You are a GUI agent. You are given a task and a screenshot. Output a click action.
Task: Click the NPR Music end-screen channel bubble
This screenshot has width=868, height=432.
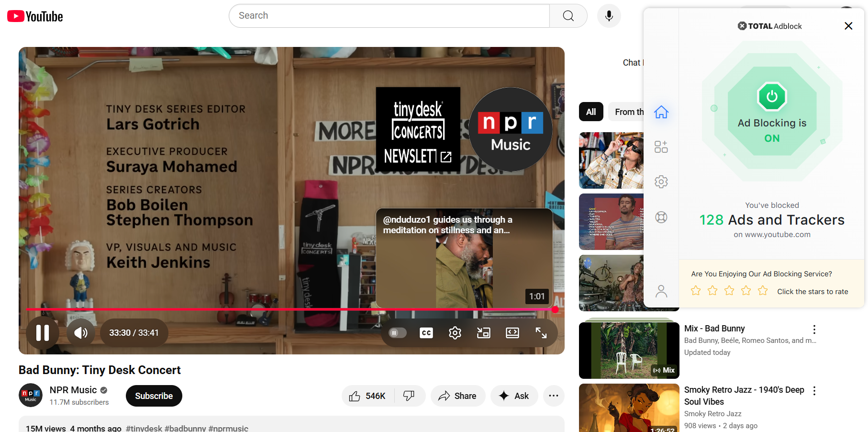(511, 129)
